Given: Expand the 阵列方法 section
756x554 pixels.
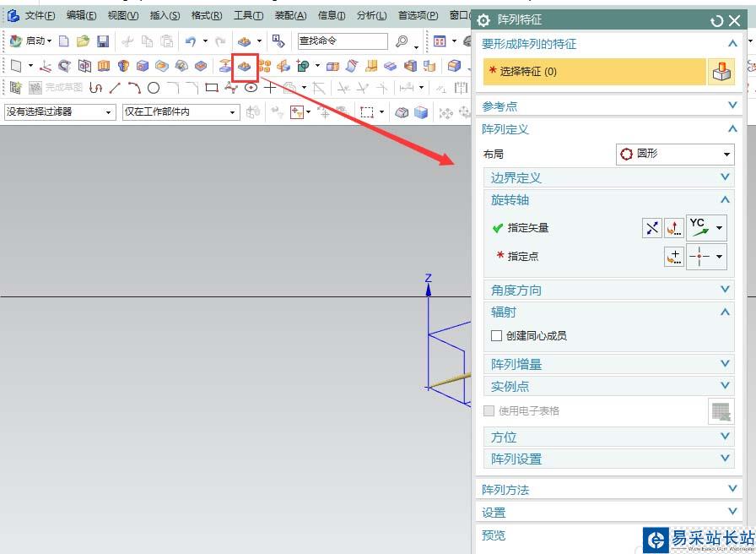Looking at the screenshot, I should [x=609, y=489].
